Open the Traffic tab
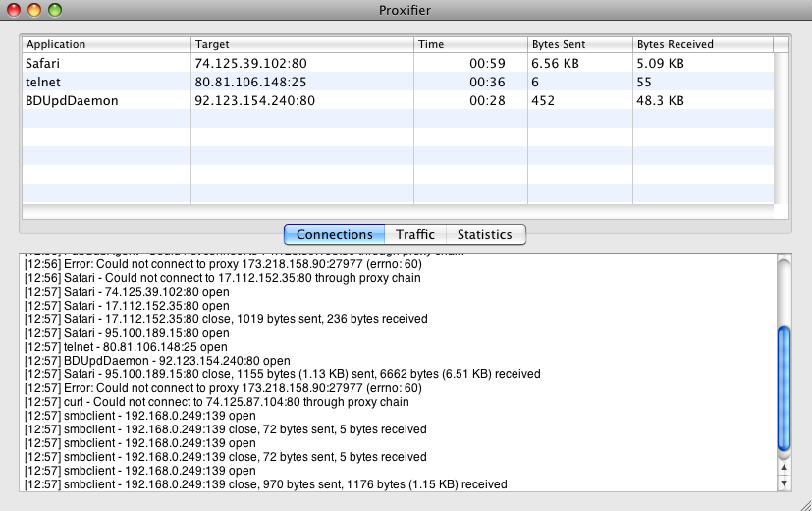 pyautogui.click(x=415, y=234)
